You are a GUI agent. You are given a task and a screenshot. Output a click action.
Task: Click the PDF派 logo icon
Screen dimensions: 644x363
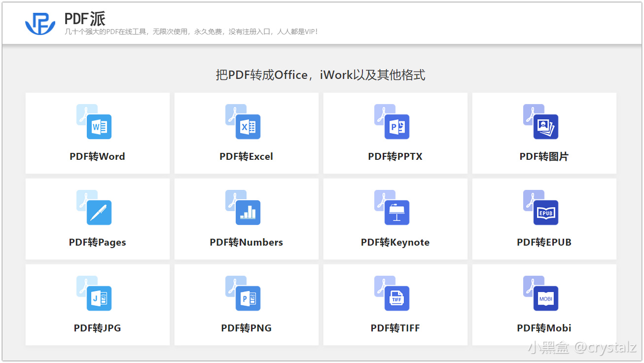coord(40,23)
